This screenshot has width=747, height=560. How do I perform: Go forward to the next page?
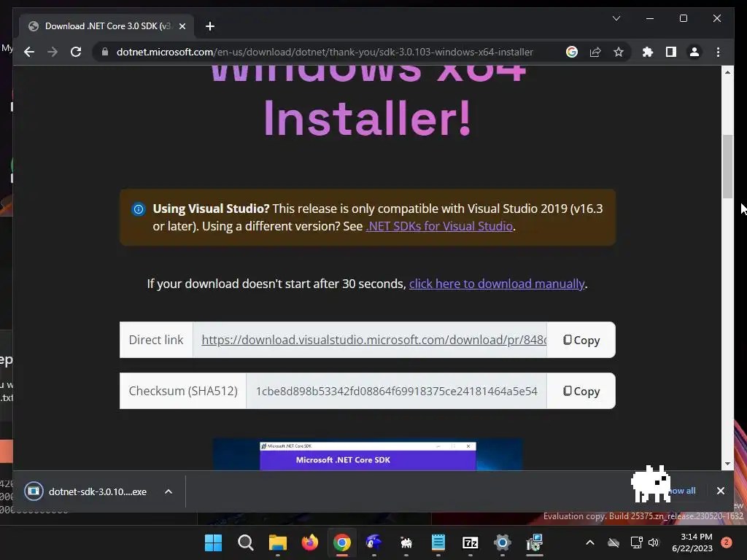click(53, 52)
